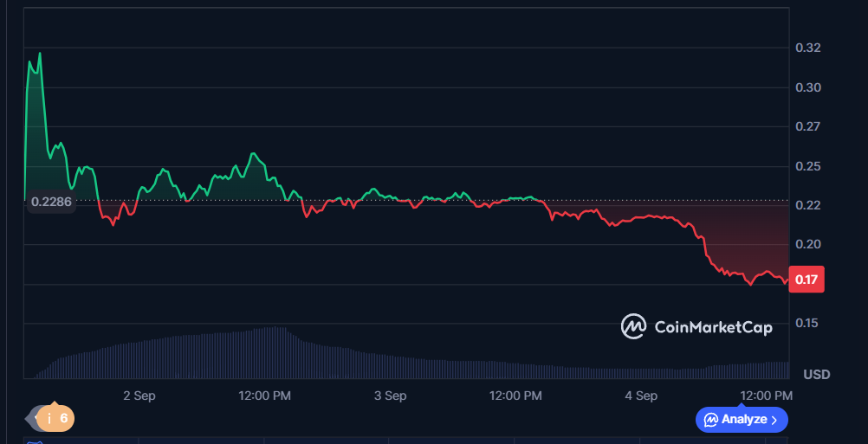Click the 12:00 PM label following 2 Sep

click(x=264, y=396)
